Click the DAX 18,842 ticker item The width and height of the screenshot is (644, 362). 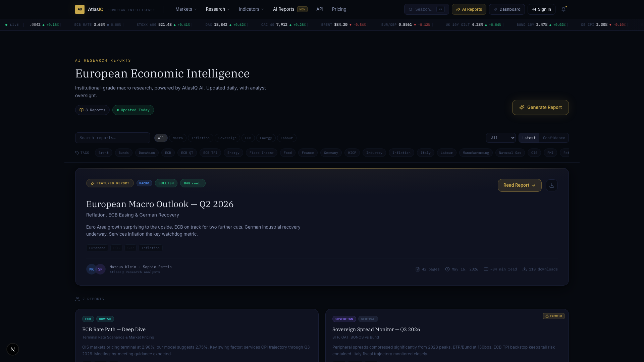[x=225, y=25]
